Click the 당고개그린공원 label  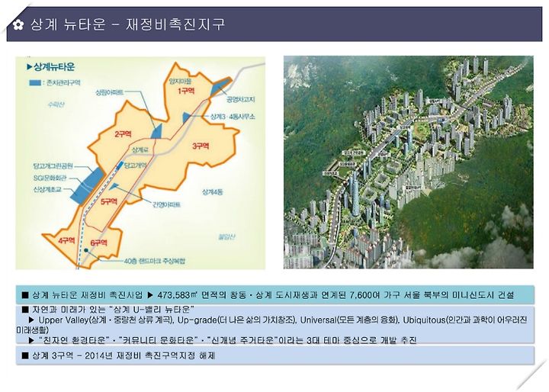pos(53,165)
